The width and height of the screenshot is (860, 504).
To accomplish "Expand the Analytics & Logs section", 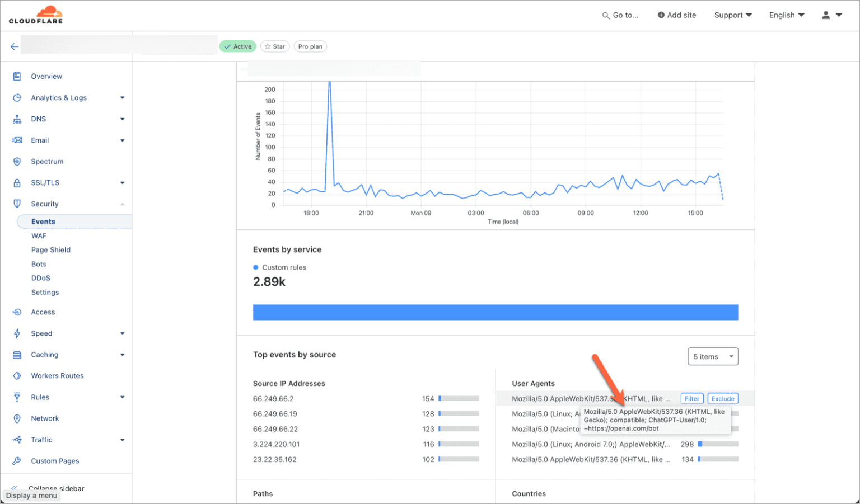I will (x=122, y=98).
